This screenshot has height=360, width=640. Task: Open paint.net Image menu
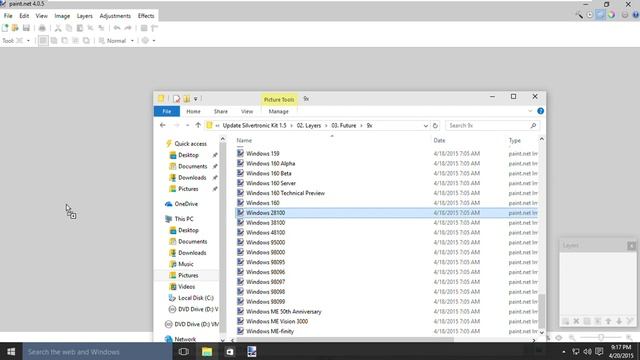(x=62, y=16)
